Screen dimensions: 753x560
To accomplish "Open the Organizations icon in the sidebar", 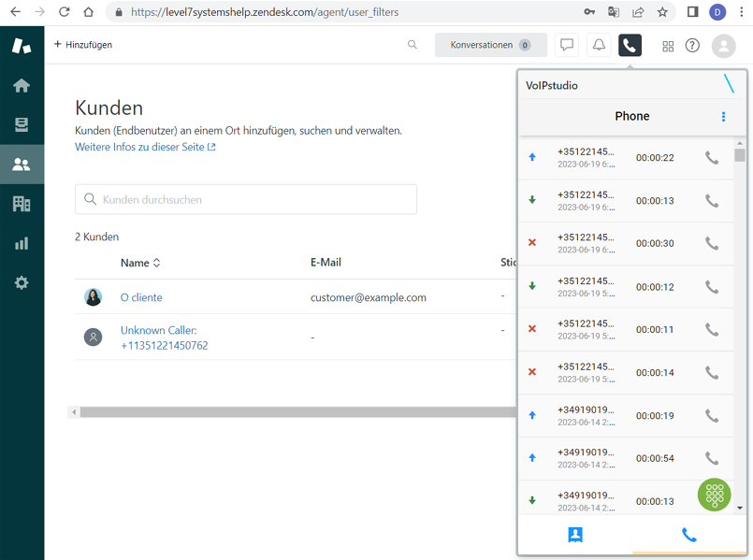I will [22, 204].
